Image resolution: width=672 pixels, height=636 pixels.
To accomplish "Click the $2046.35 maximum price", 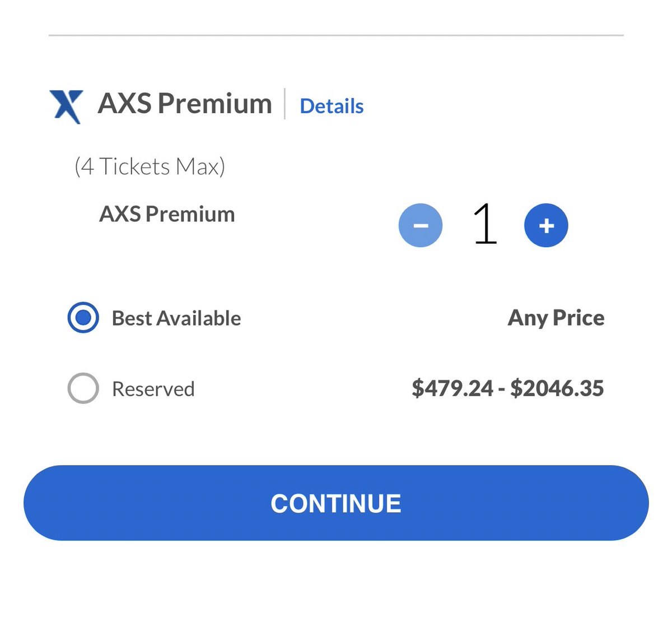I will (x=557, y=388).
